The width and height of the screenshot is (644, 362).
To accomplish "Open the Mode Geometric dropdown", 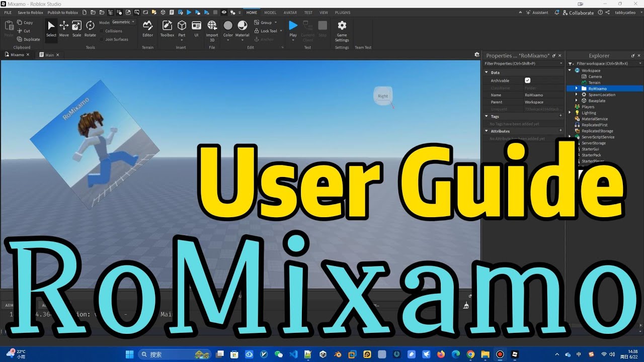I will [123, 22].
